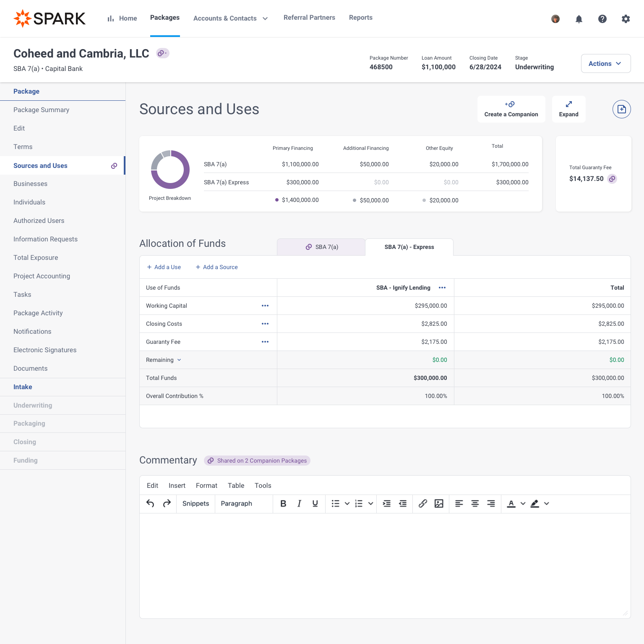Apply text color
Screen dimensions: 644x644
coord(511,503)
